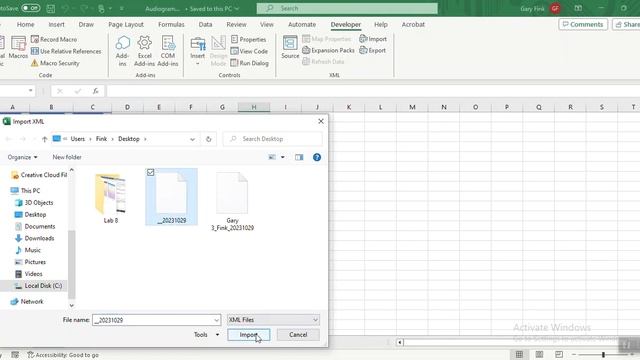The image size is (640, 360).
Task: Switch to Page Break Preview
Action: pos(559,354)
